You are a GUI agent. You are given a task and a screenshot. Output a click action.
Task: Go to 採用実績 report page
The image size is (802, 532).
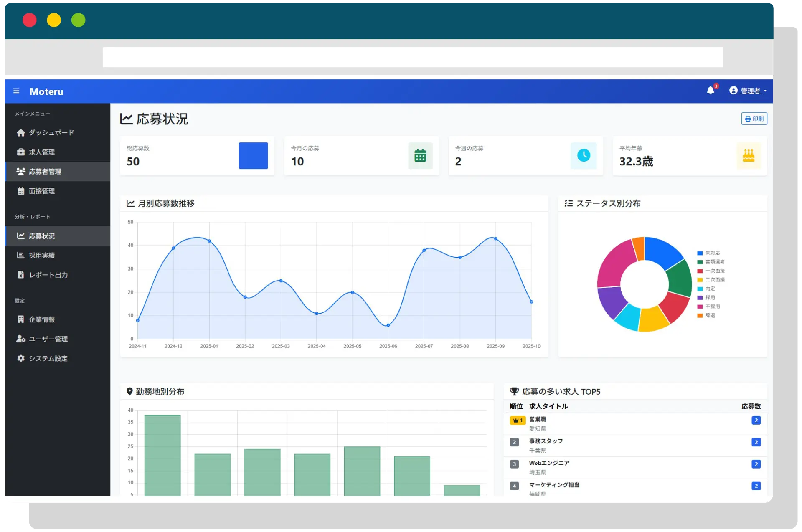coord(42,255)
